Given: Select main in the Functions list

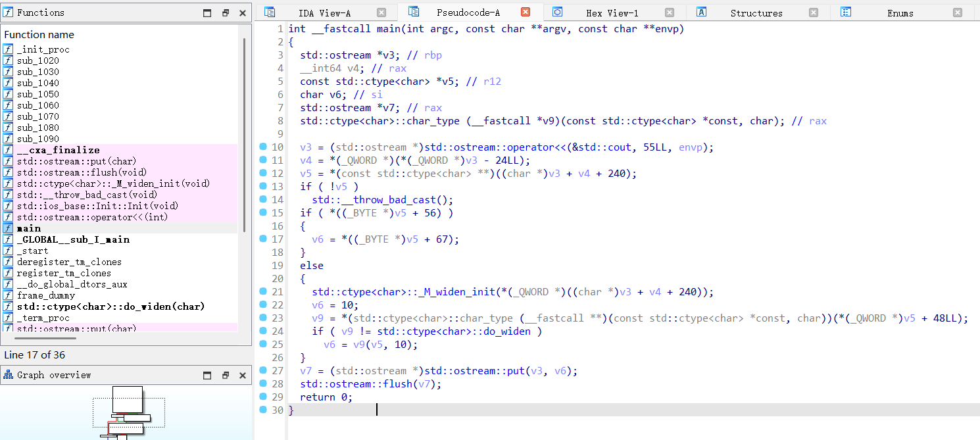Looking at the screenshot, I should click(29, 228).
